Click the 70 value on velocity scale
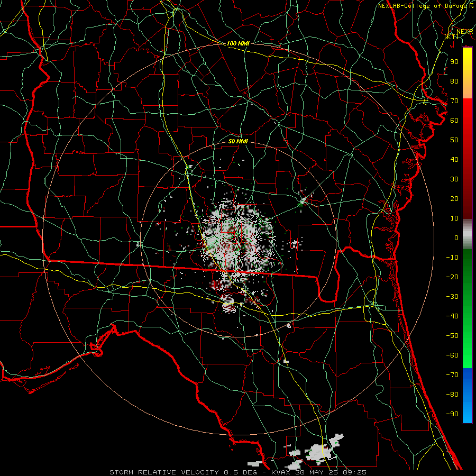 tap(454, 101)
